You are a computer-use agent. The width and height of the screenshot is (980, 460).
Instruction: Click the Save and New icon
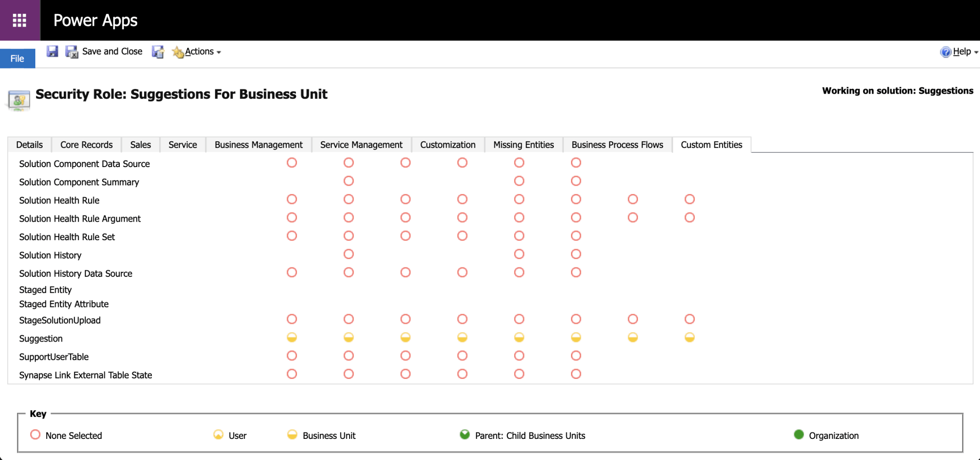[158, 52]
